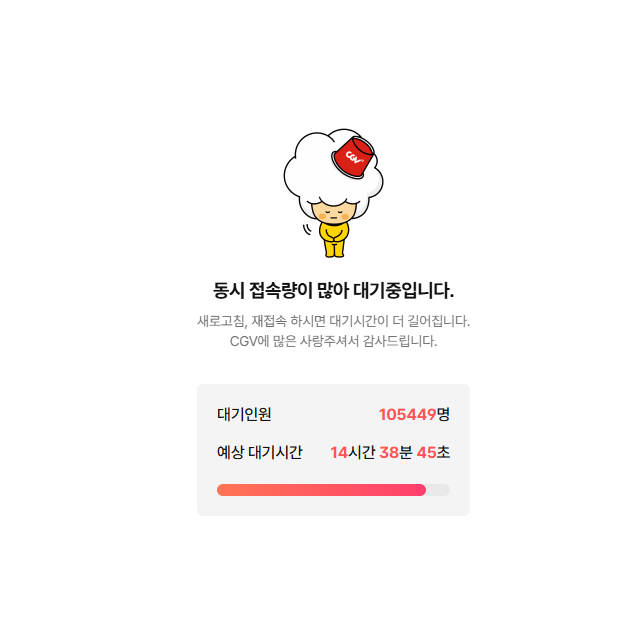Click the 새로고침, 재접속 warning text line
Image resolution: width=630 pixels, height=635 pixels.
[x=333, y=321]
